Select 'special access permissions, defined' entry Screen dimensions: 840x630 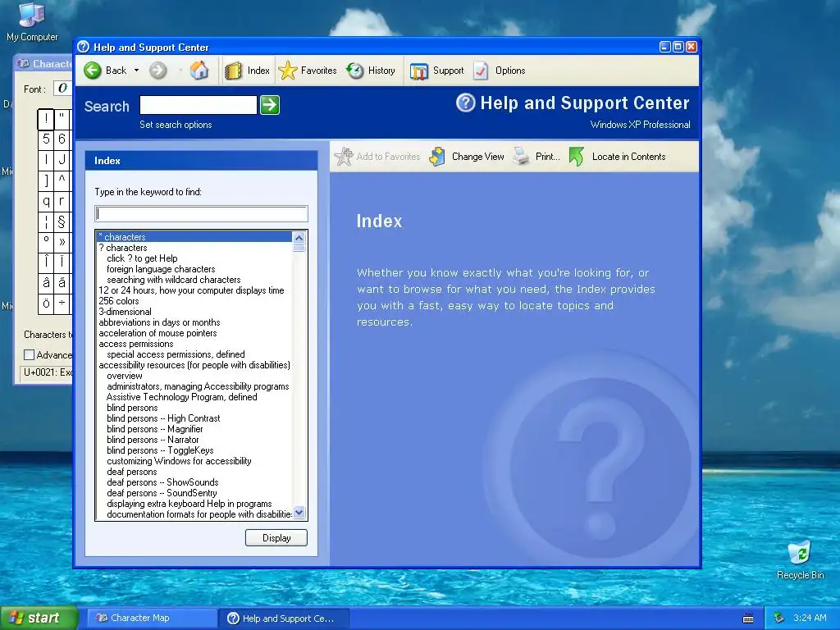tap(194, 354)
